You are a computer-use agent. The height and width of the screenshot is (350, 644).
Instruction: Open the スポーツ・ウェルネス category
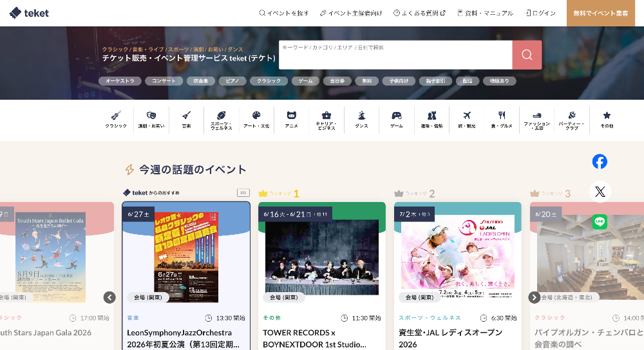tap(222, 120)
